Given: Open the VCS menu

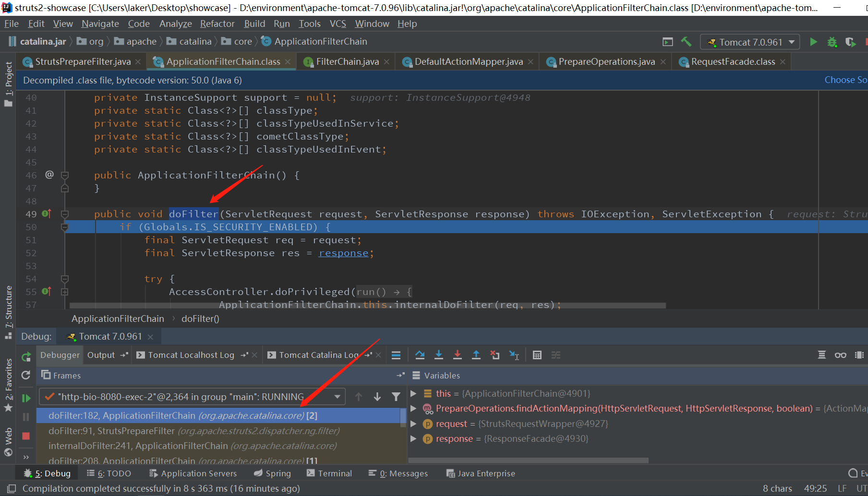Looking at the screenshot, I should tap(338, 24).
